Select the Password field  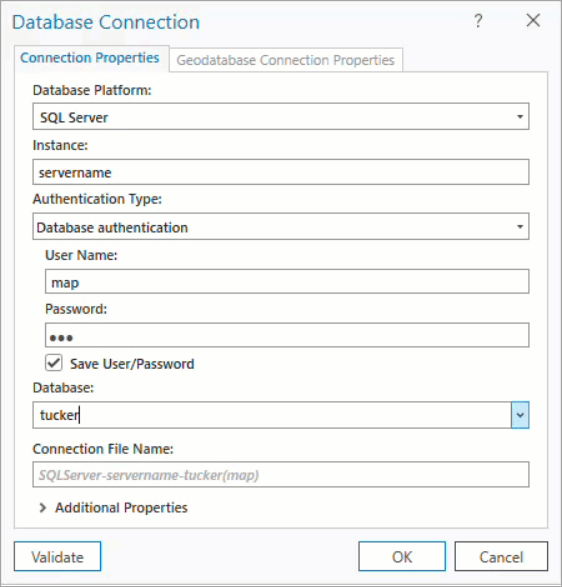click(x=287, y=335)
